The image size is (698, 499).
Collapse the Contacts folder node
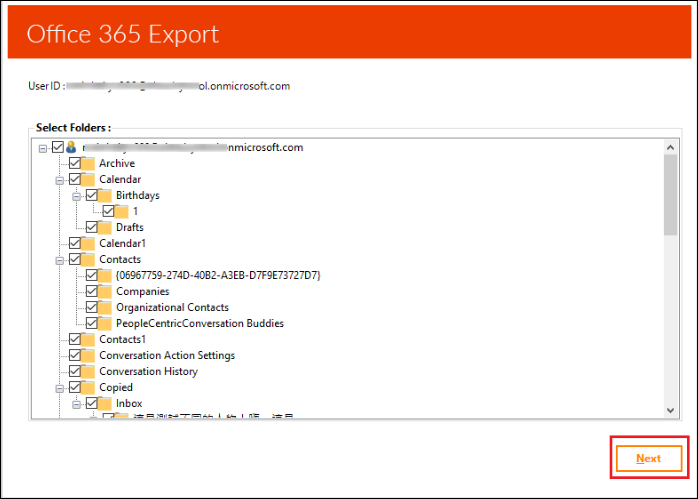[x=60, y=261]
